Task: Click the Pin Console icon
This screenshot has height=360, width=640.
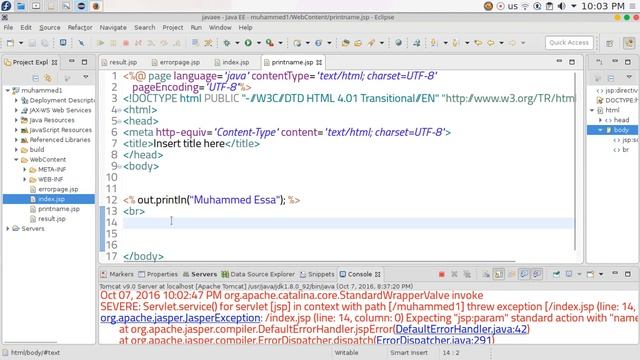Action: pyautogui.click(x=556, y=274)
